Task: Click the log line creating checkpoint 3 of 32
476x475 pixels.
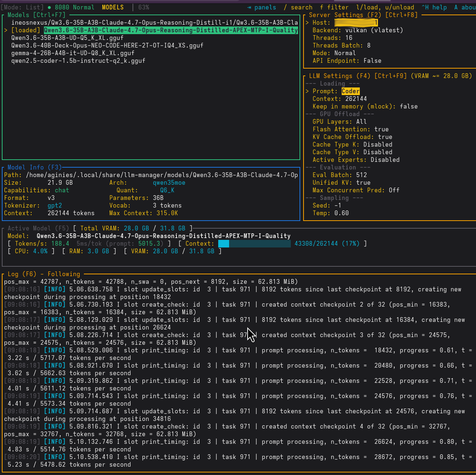Action: click(227, 339)
